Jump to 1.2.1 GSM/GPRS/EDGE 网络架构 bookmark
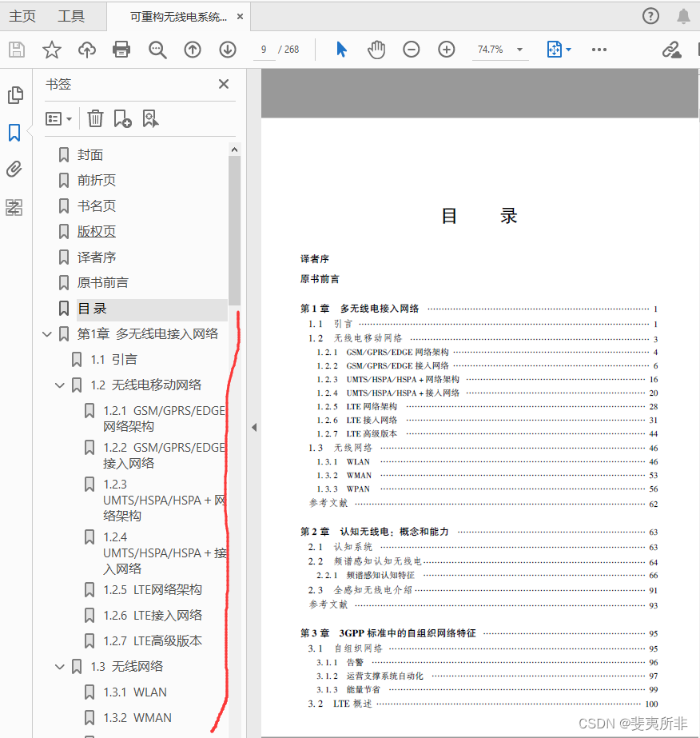Image resolution: width=700 pixels, height=738 pixels. pos(164,418)
